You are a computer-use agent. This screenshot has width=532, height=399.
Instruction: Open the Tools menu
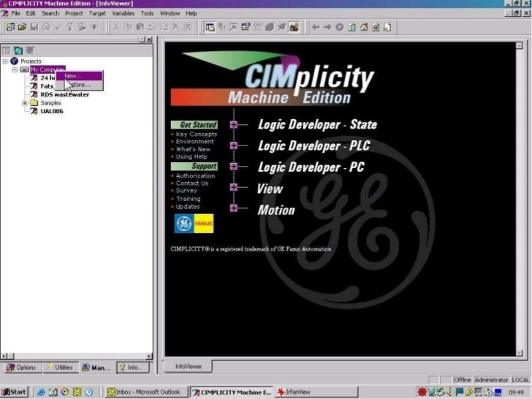(147, 13)
